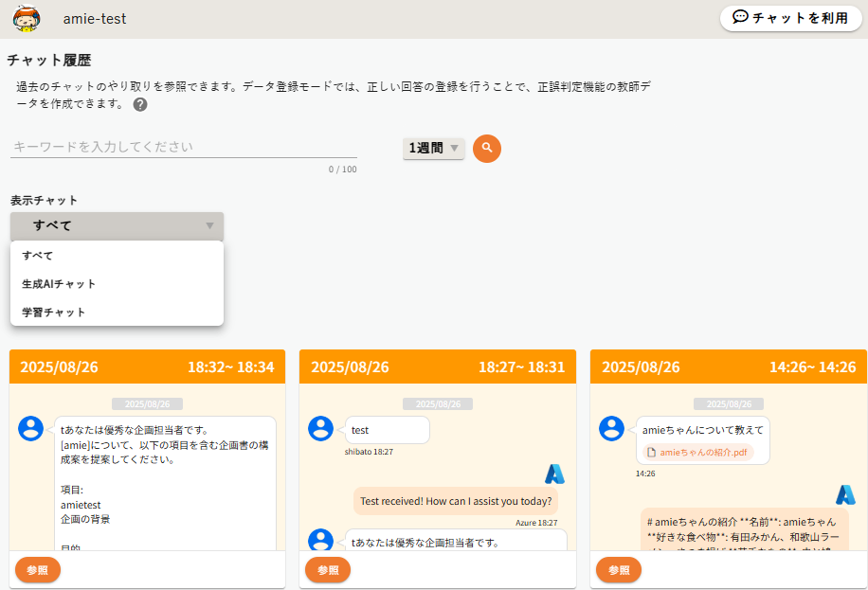This screenshot has height=590, width=868.
Task: Click the user avatar in the 18:32 chat card
Action: tap(31, 428)
